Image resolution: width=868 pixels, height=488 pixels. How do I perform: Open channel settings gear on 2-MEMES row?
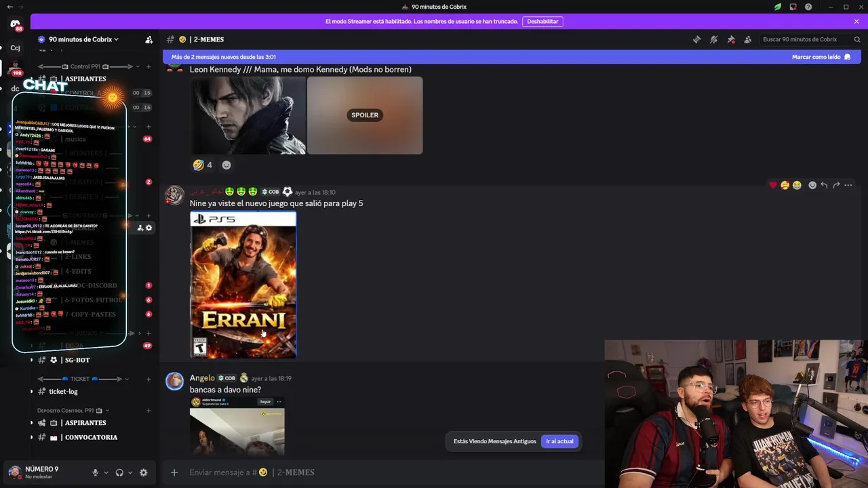pyautogui.click(x=149, y=228)
